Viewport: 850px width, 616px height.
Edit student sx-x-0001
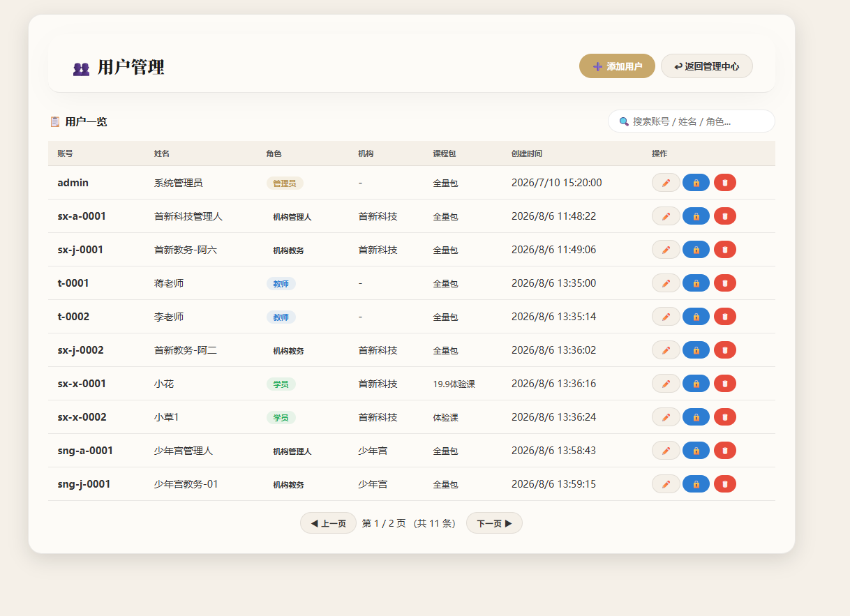[x=666, y=384]
